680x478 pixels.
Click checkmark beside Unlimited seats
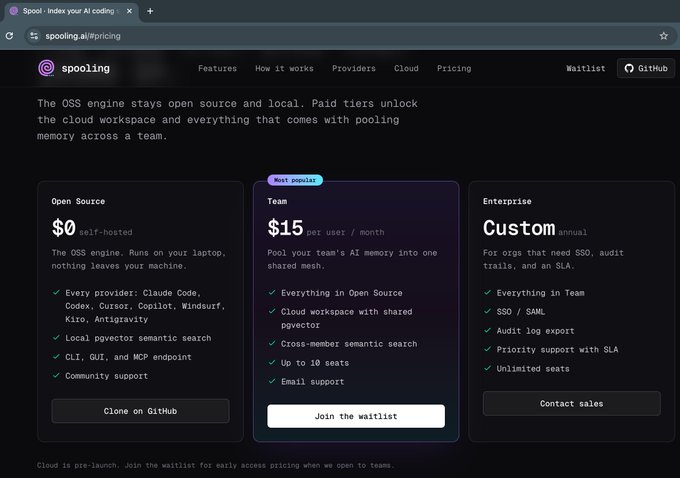[487, 368]
